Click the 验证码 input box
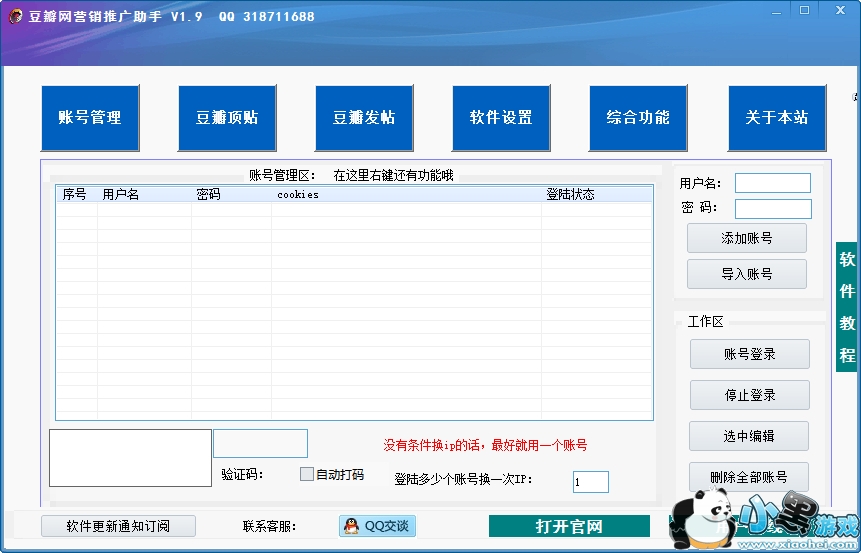The image size is (861, 553). (260, 444)
